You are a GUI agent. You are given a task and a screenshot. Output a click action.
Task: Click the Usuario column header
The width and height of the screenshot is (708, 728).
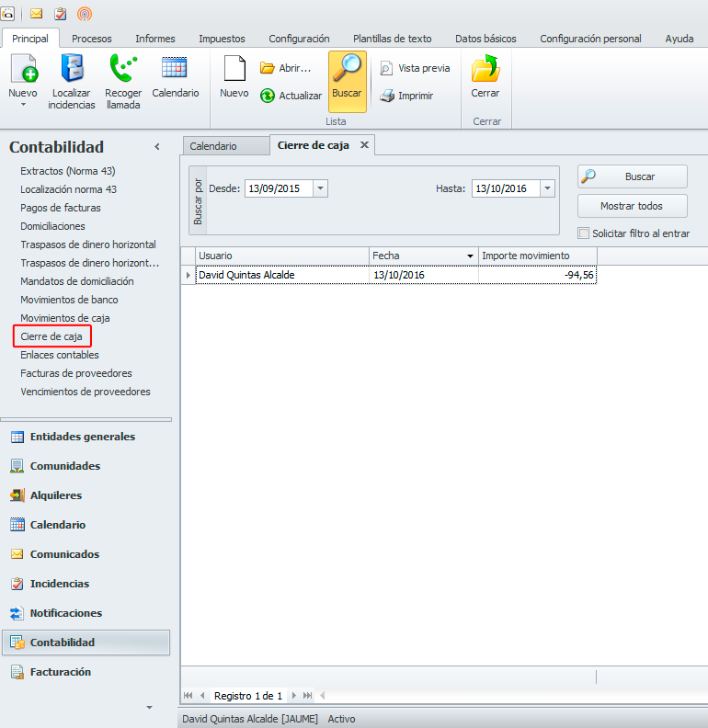tap(282, 256)
